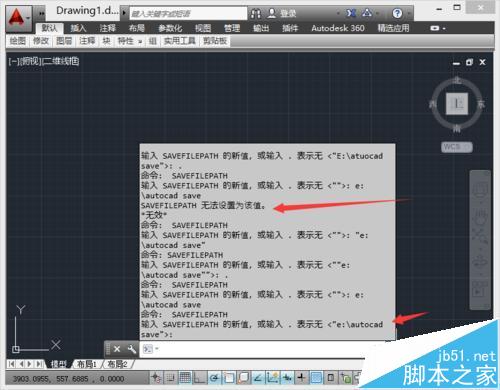
Task: Click the Autodesk 360 triangle icon in title bar
Action: [x=367, y=13]
